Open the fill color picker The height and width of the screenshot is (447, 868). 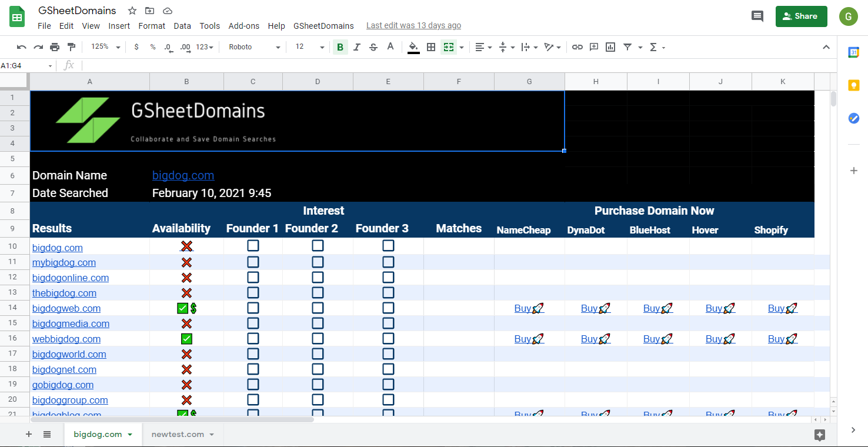[413, 47]
